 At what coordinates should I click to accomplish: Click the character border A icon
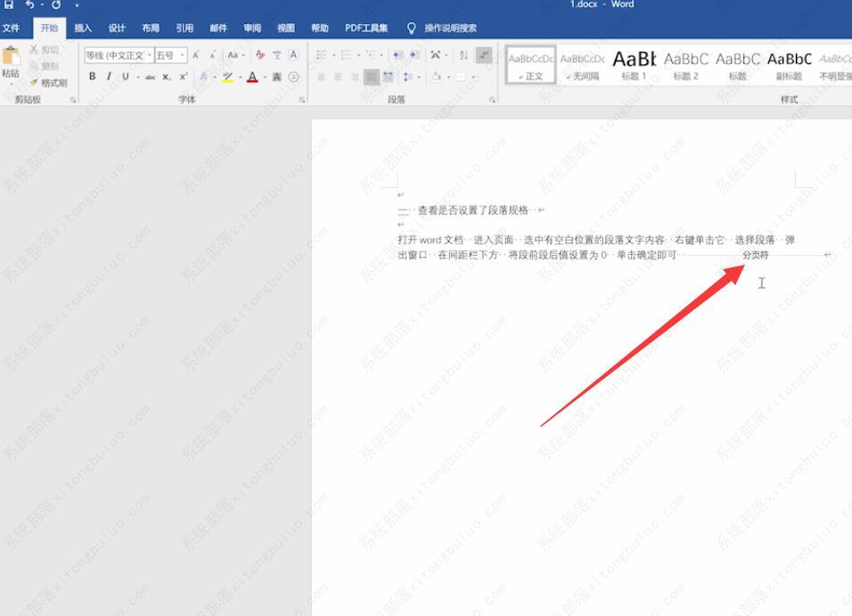(x=293, y=55)
